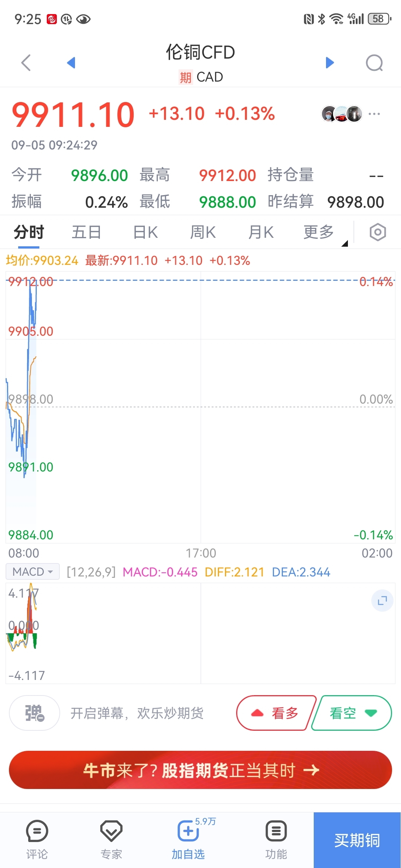
Task: Expand MACD chart to fullscreen icon
Action: [x=382, y=601]
